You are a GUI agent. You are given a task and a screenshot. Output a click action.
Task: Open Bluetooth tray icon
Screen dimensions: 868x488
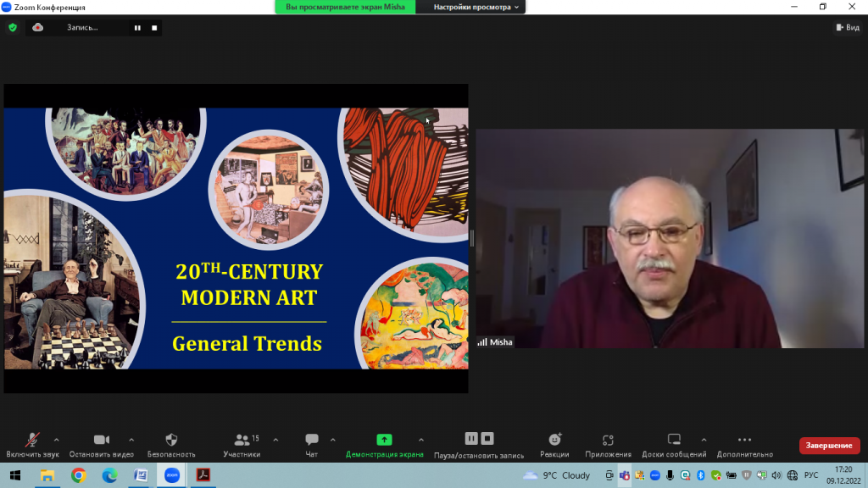(x=700, y=475)
